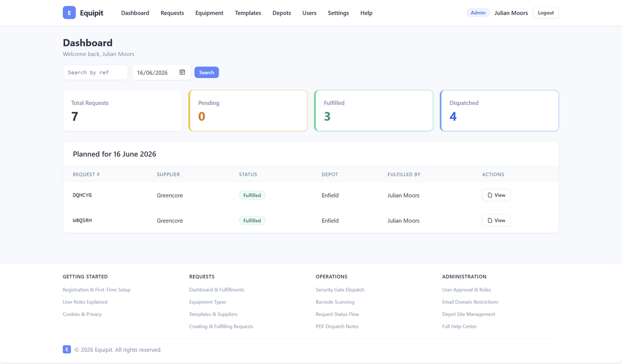Select the Dispatched count card
This screenshot has width=622, height=364.
(x=499, y=110)
